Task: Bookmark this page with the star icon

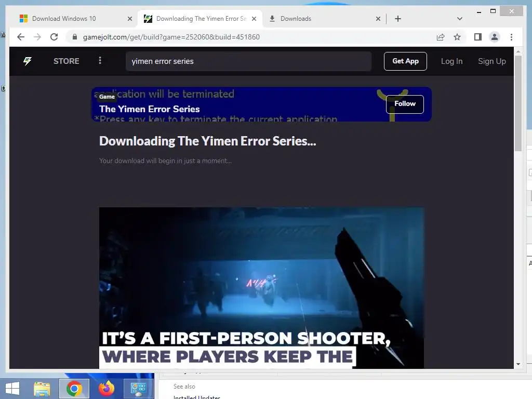Action: tap(457, 37)
